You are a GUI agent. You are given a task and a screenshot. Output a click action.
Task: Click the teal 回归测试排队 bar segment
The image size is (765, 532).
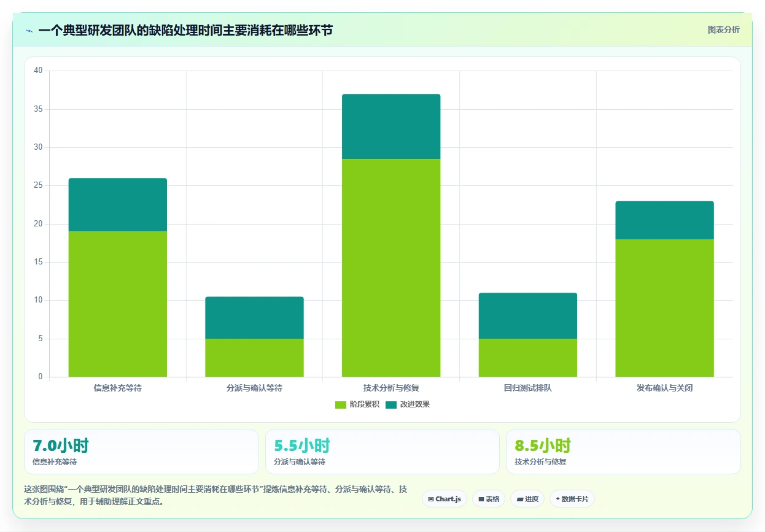(528, 315)
